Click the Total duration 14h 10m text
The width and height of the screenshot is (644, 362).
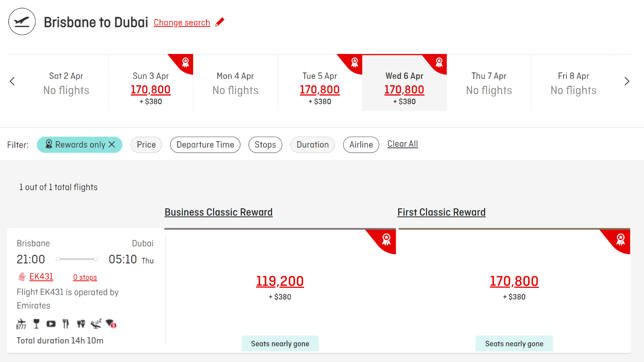pyautogui.click(x=60, y=341)
